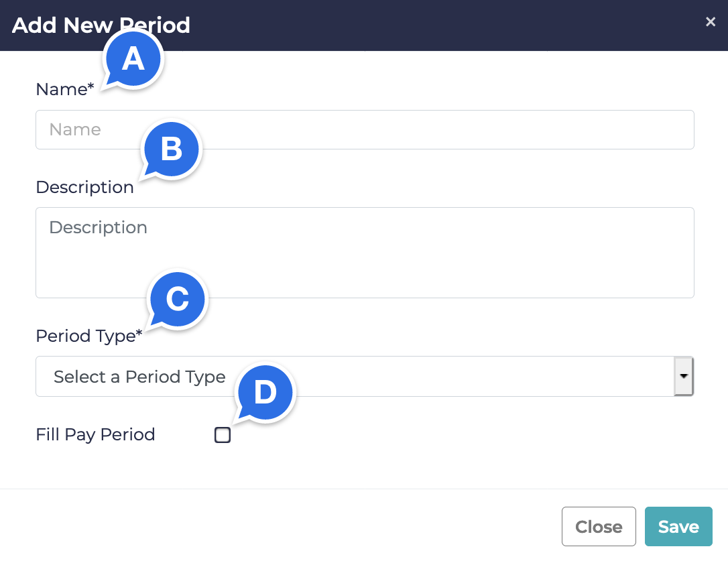The height and width of the screenshot is (563, 728).
Task: Dismiss dialog with the X icon
Action: 711,22
